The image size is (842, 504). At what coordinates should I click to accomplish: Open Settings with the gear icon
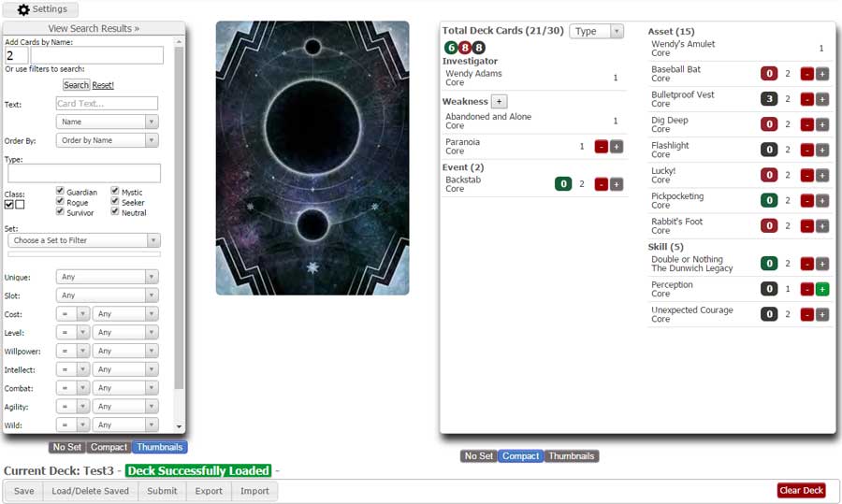tap(41, 9)
